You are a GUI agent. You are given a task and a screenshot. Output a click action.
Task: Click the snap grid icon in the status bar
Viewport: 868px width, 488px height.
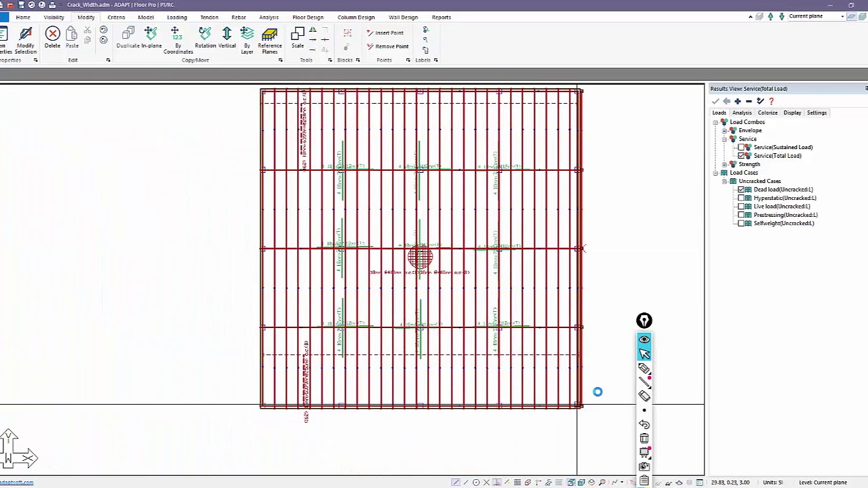coord(517,483)
